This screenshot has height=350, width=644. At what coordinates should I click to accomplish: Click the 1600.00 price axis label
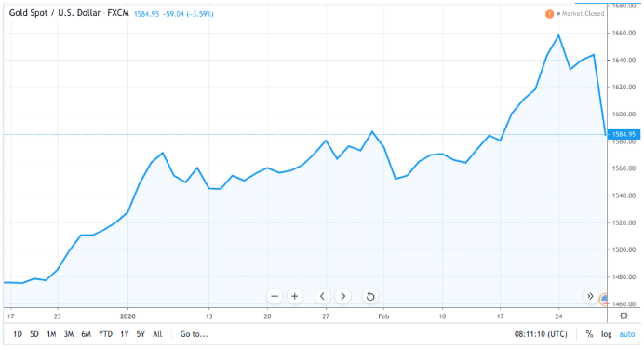tap(624, 114)
